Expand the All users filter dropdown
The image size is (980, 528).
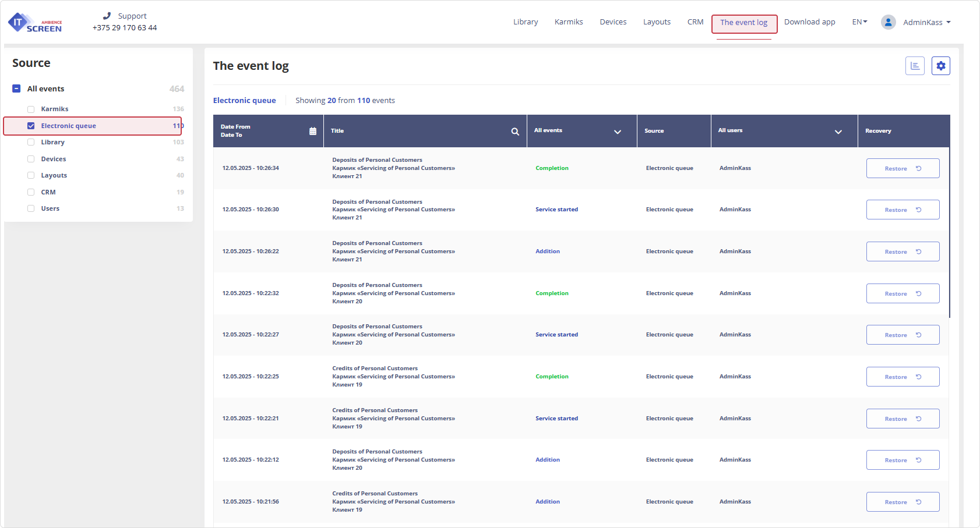click(x=838, y=132)
